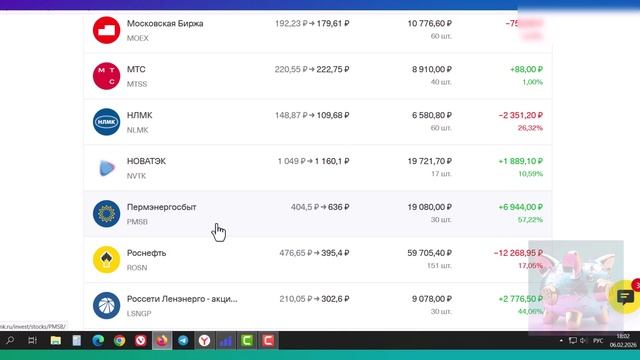
Task: Click the blue НЛМК company logo
Action: pyautogui.click(x=106, y=122)
